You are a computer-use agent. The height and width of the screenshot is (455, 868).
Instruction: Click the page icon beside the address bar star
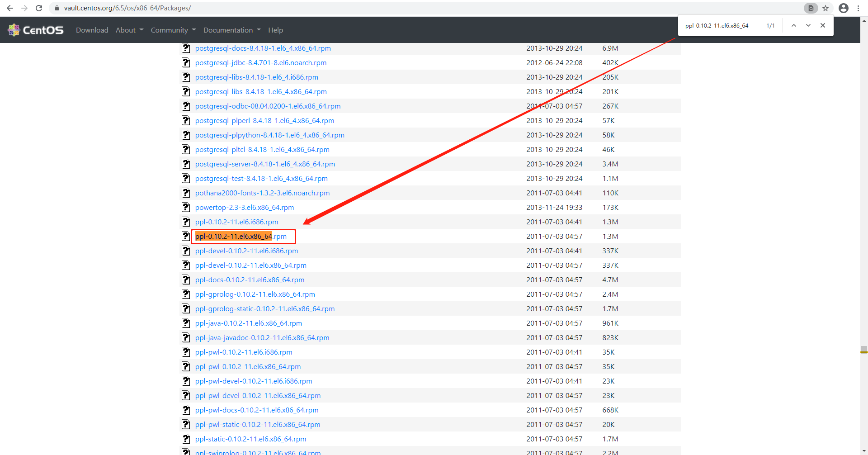click(x=811, y=8)
